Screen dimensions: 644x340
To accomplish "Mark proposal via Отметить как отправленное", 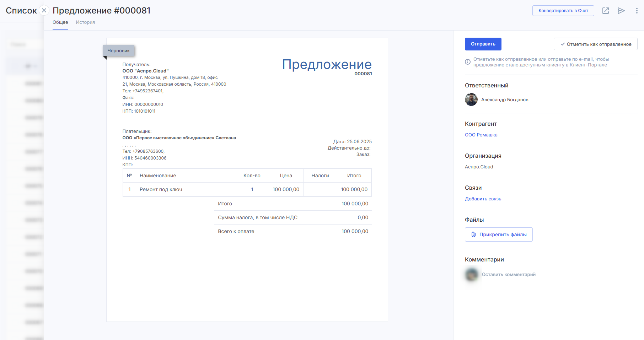I will pos(595,44).
